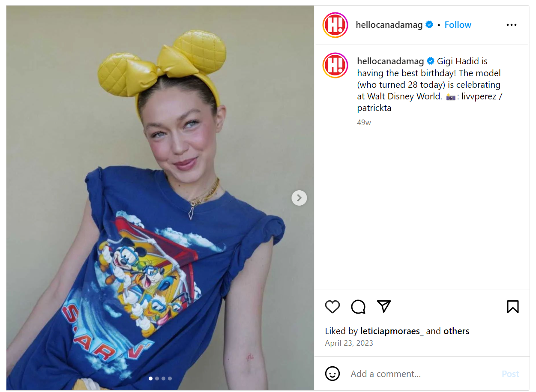The height and width of the screenshot is (392, 536).
Task: Click the April 23, 2023 post date
Action: click(349, 343)
